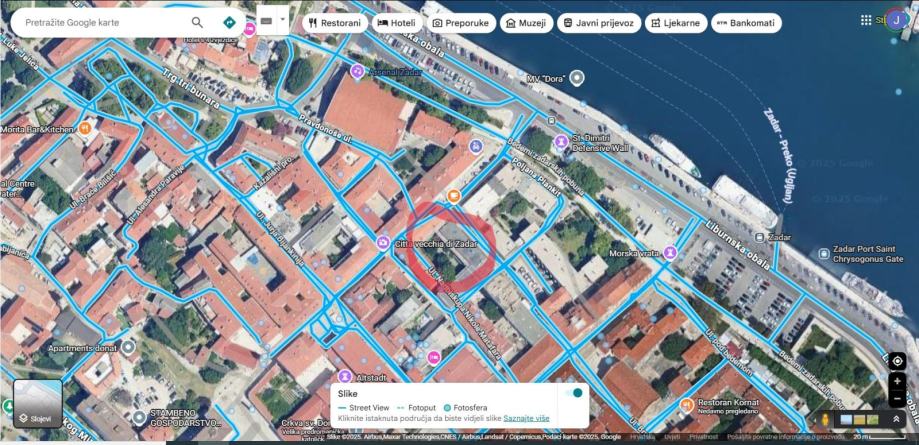Click the keyboard input tool icon
The height and width of the screenshot is (445, 919).
266,21
